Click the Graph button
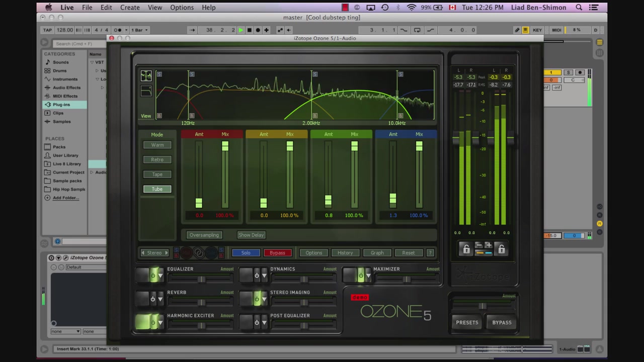Screen dimensions: 644x362 click(377, 253)
